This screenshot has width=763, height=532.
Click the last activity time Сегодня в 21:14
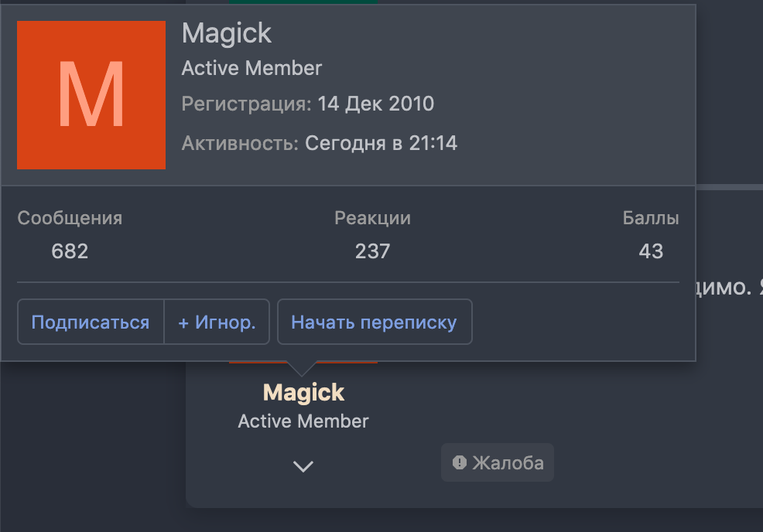pyautogui.click(x=381, y=143)
